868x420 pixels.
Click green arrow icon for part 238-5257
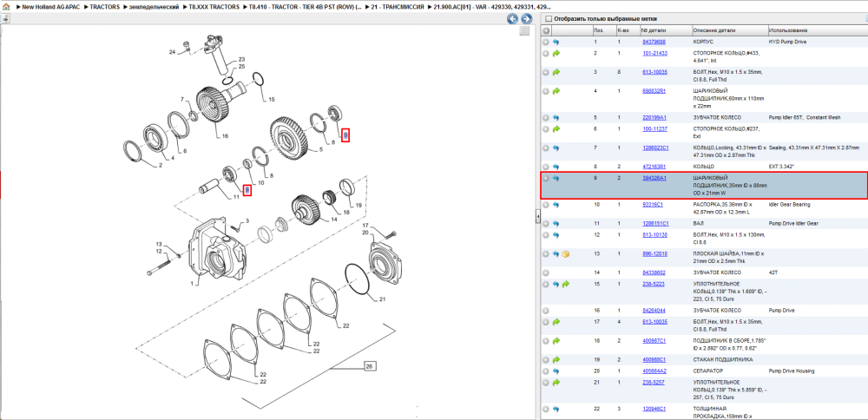click(556, 383)
